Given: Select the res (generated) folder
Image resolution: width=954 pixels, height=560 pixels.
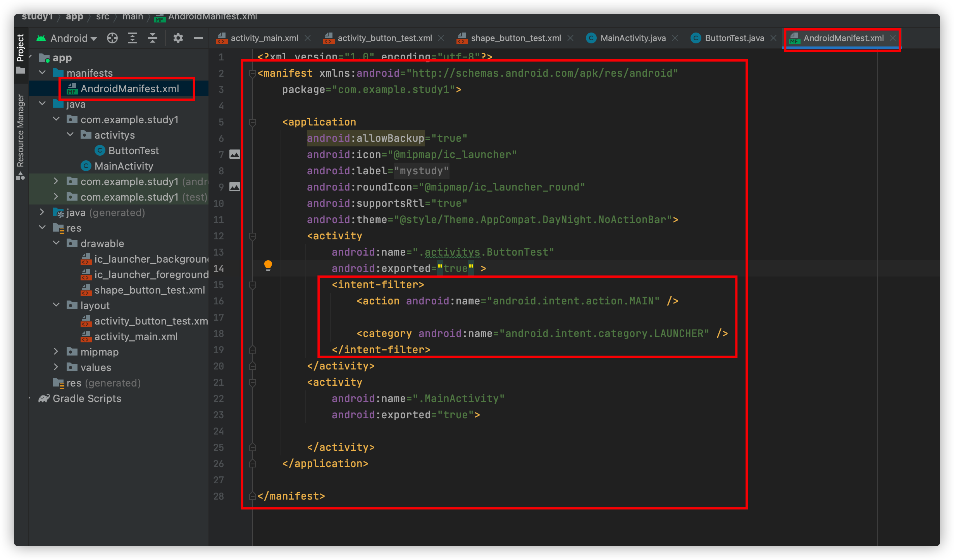Looking at the screenshot, I should pyautogui.click(x=97, y=383).
